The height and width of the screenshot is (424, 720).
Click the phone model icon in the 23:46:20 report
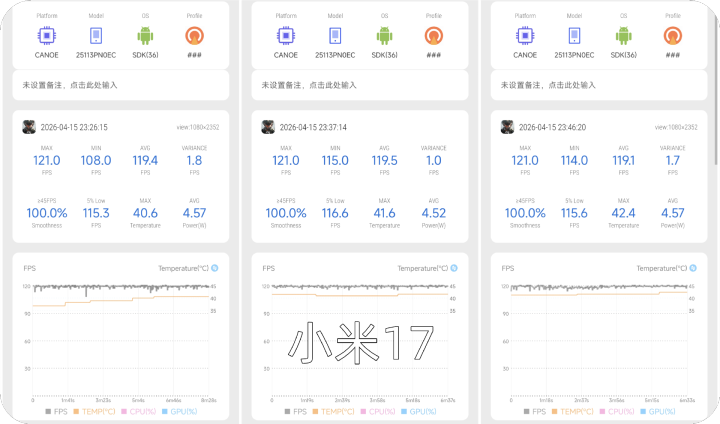tap(574, 35)
